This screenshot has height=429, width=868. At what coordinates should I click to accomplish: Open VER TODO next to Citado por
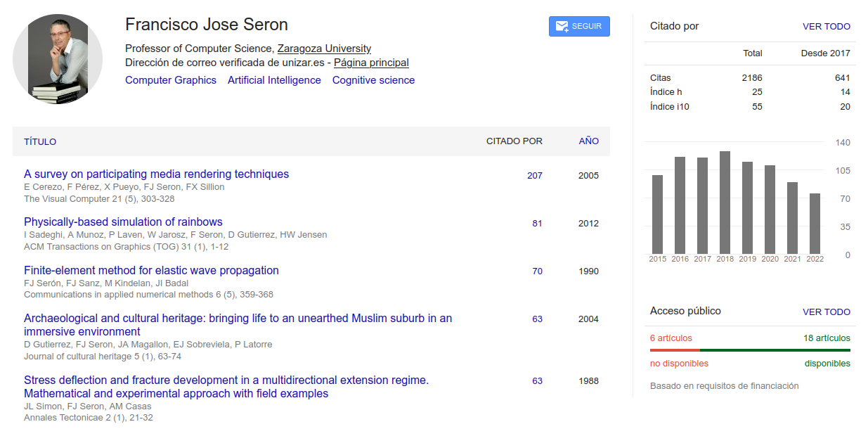pyautogui.click(x=827, y=27)
